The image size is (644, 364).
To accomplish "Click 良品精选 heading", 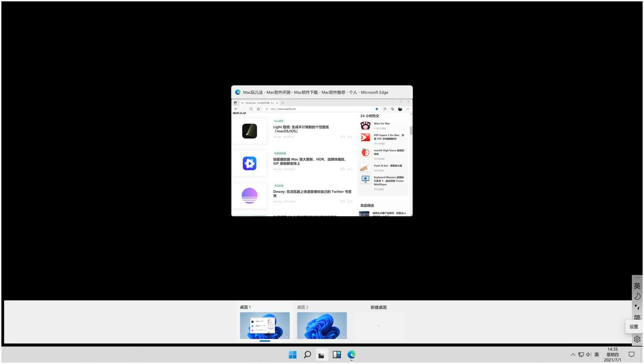I will click(367, 205).
